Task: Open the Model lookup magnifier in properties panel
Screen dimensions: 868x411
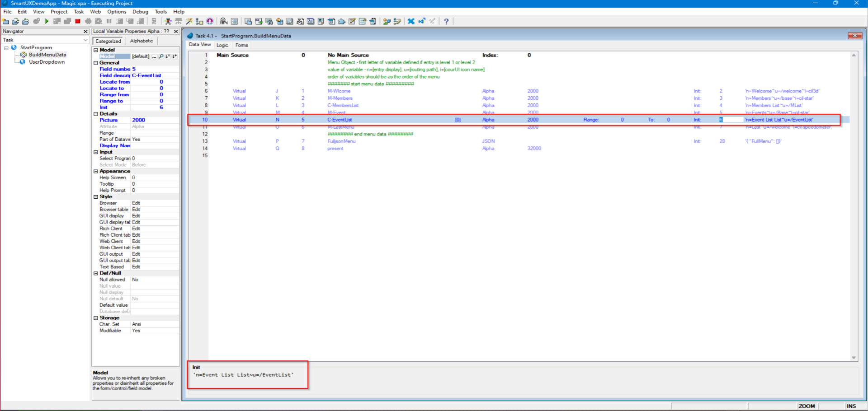Action: click(x=161, y=56)
